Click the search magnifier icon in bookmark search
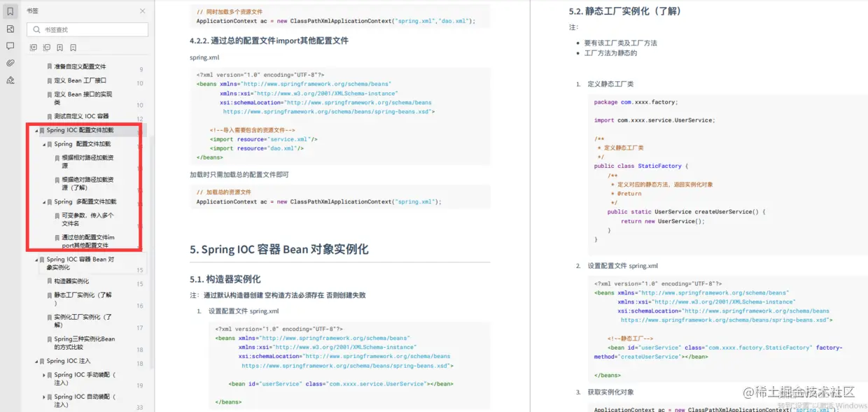Image resolution: width=868 pixels, height=412 pixels. tap(36, 29)
